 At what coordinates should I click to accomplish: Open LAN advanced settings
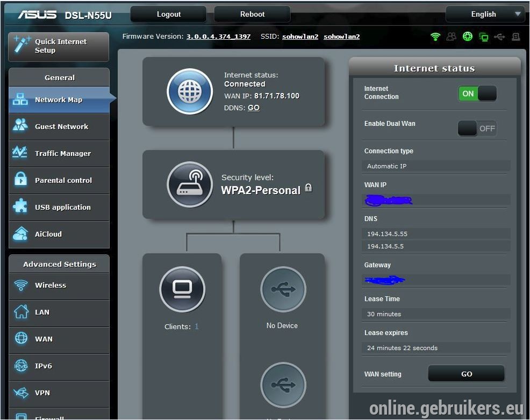(59, 312)
